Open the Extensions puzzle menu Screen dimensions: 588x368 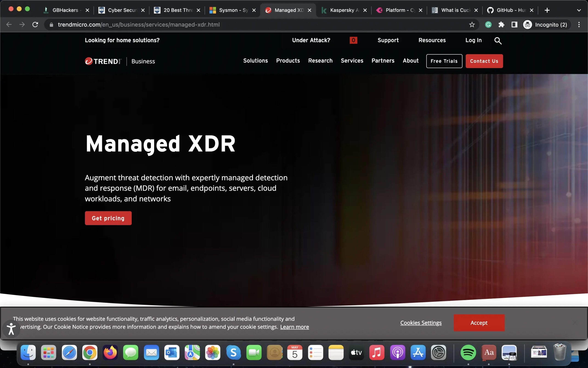[501, 25]
